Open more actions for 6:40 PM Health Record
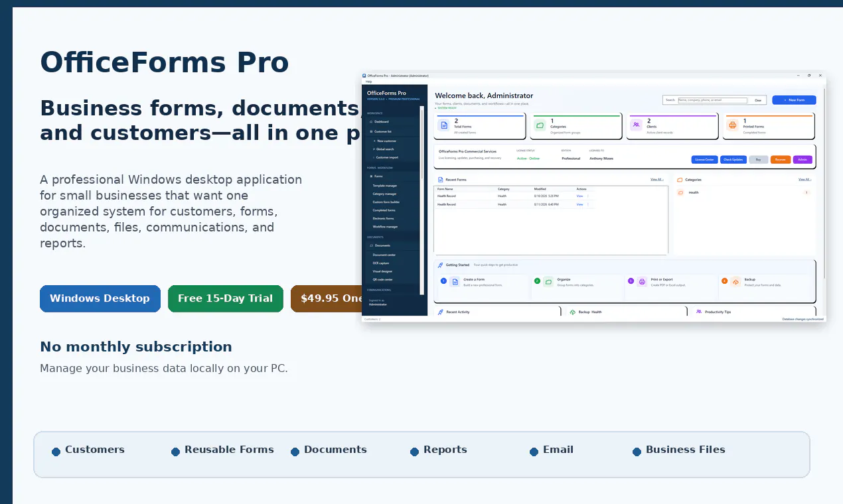 pos(588,204)
